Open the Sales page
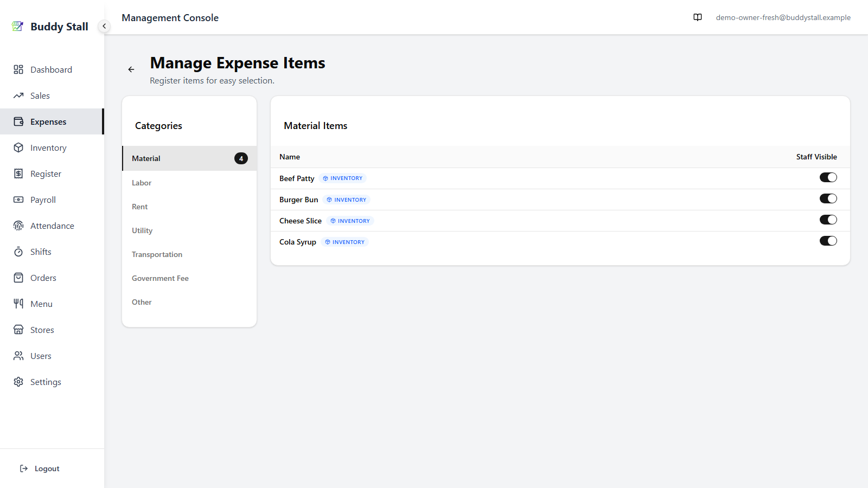Image resolution: width=868 pixels, height=488 pixels. [x=52, y=95]
